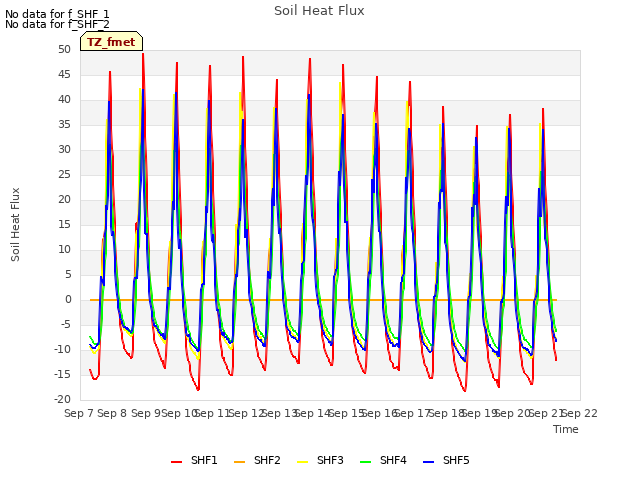The height and width of the screenshot is (480, 640).
Task: Click the 'Sep 22' x-axis tick label
Action: point(580,413)
